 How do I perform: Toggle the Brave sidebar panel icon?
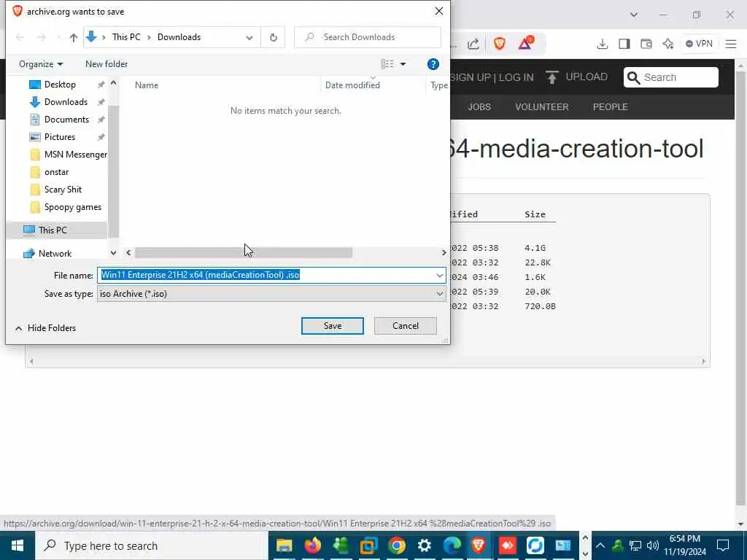click(624, 44)
